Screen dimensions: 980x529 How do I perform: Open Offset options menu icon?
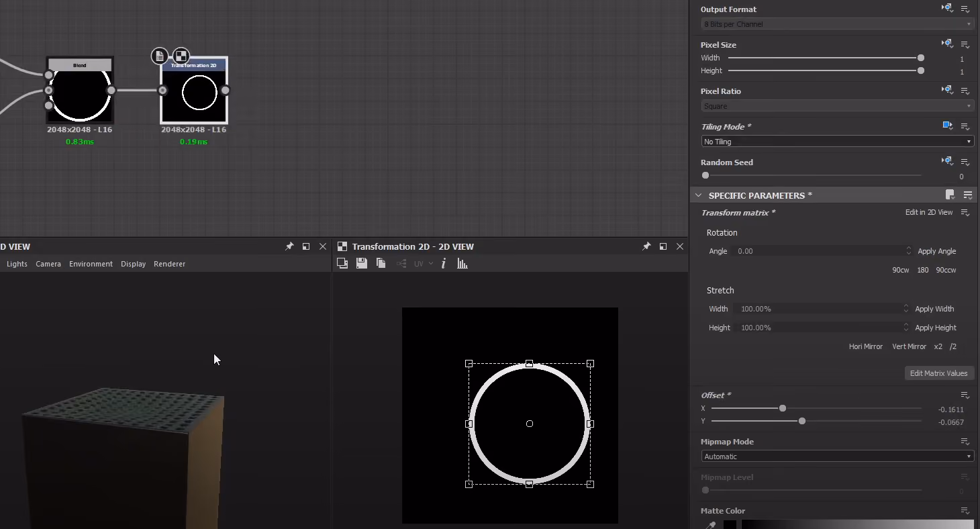click(965, 395)
